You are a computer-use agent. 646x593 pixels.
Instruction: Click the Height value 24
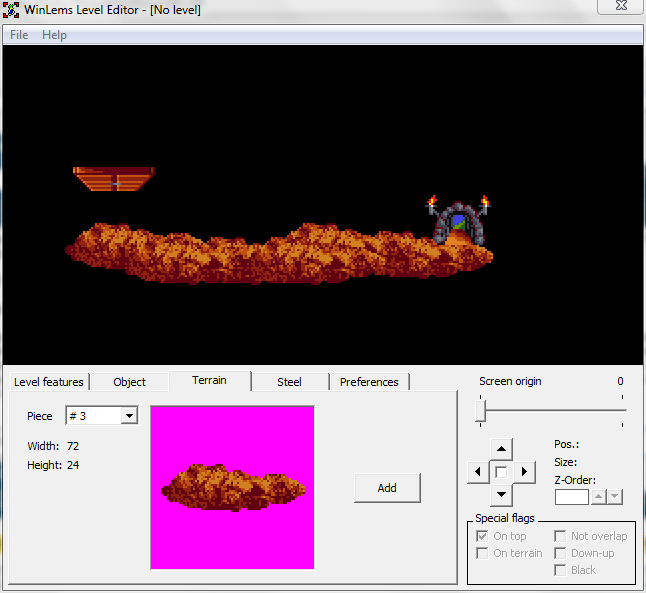pos(73,465)
